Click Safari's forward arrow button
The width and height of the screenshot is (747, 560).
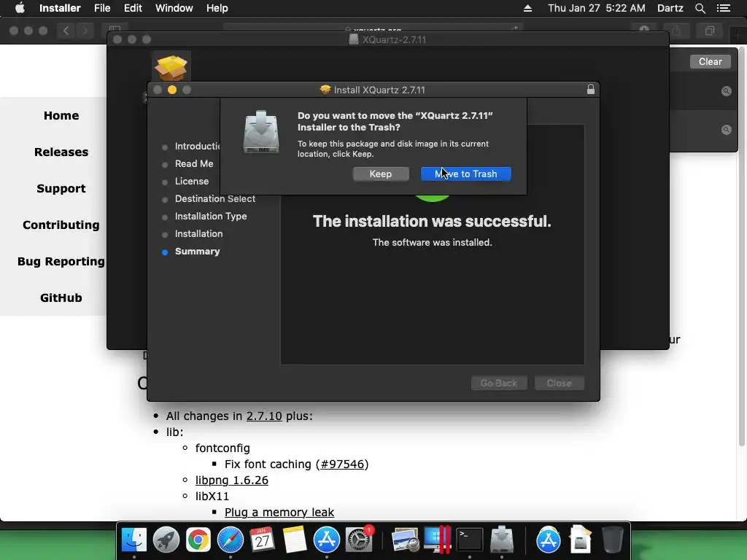pos(85,31)
